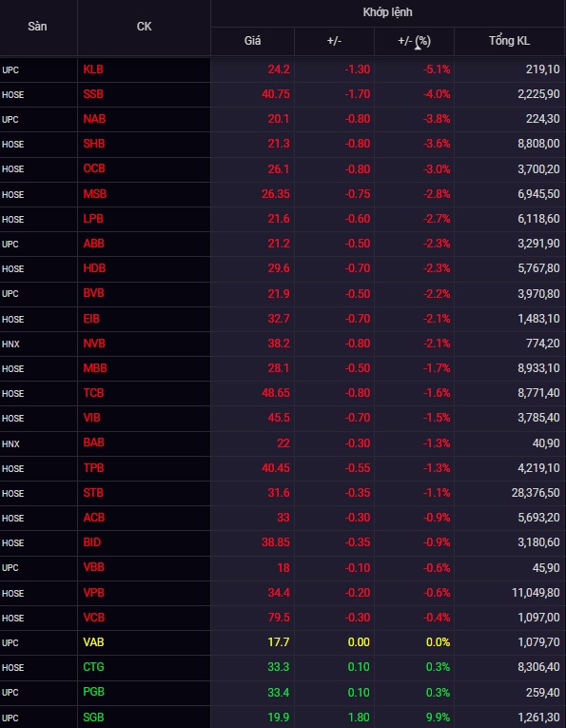Click SHB volume 8,808,00
The height and width of the screenshot is (728, 566).
pyautogui.click(x=538, y=144)
